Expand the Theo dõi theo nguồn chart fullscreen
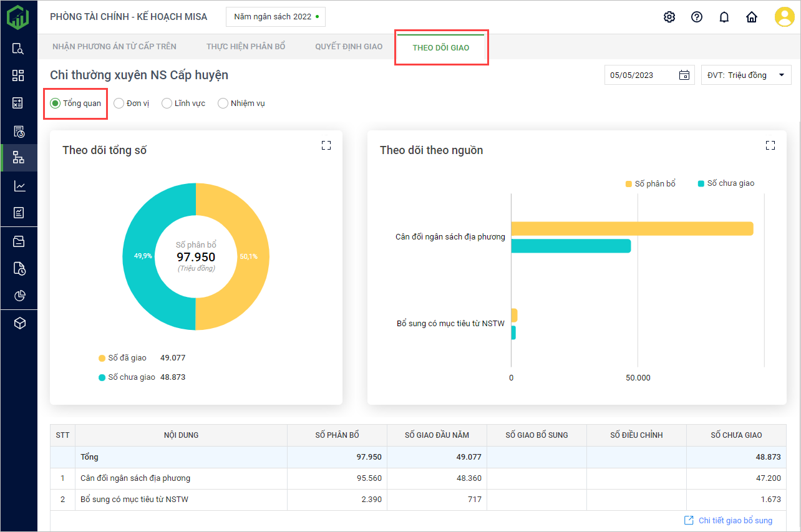This screenshot has height=532, width=801. click(770, 145)
